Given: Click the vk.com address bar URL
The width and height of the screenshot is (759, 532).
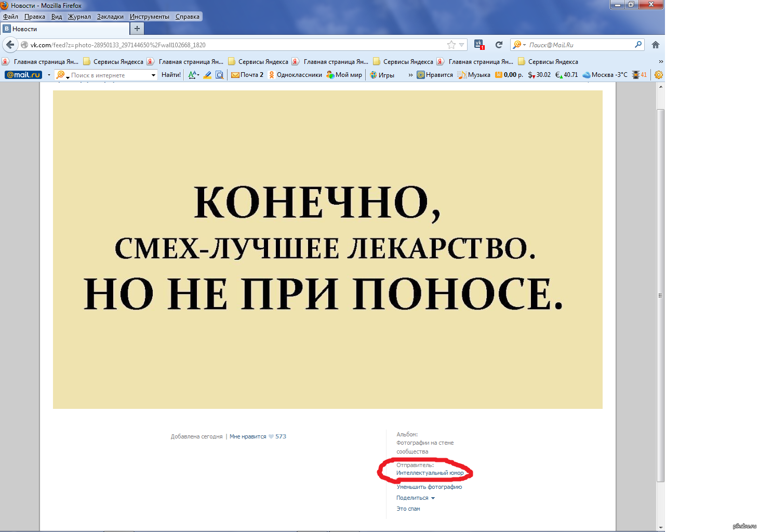Looking at the screenshot, I should tap(118, 45).
